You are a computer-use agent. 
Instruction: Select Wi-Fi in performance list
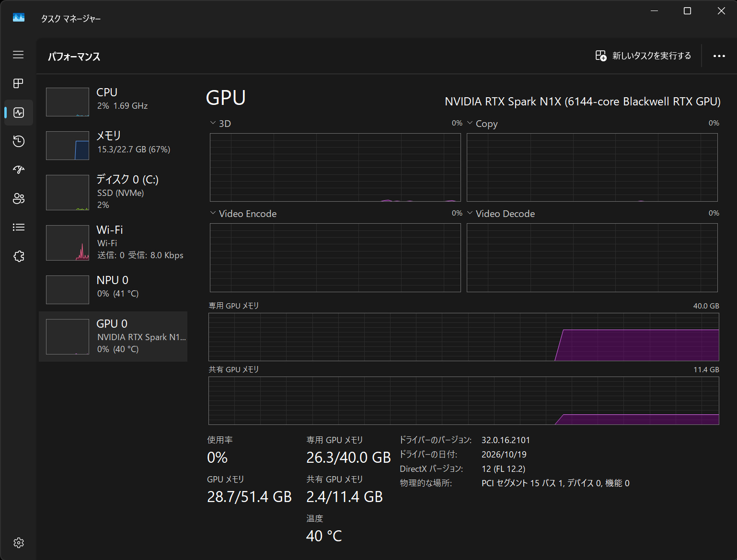point(113,242)
